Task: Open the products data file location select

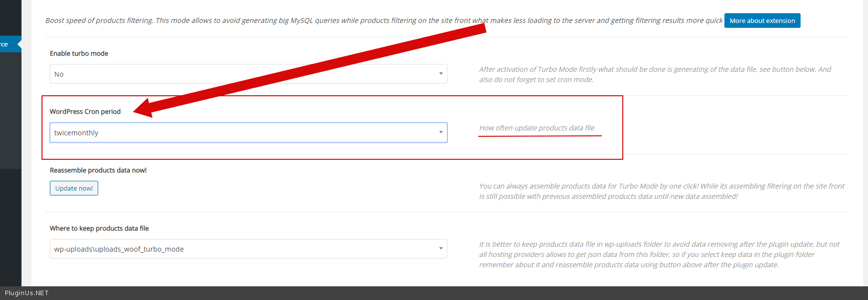Action: (x=248, y=249)
